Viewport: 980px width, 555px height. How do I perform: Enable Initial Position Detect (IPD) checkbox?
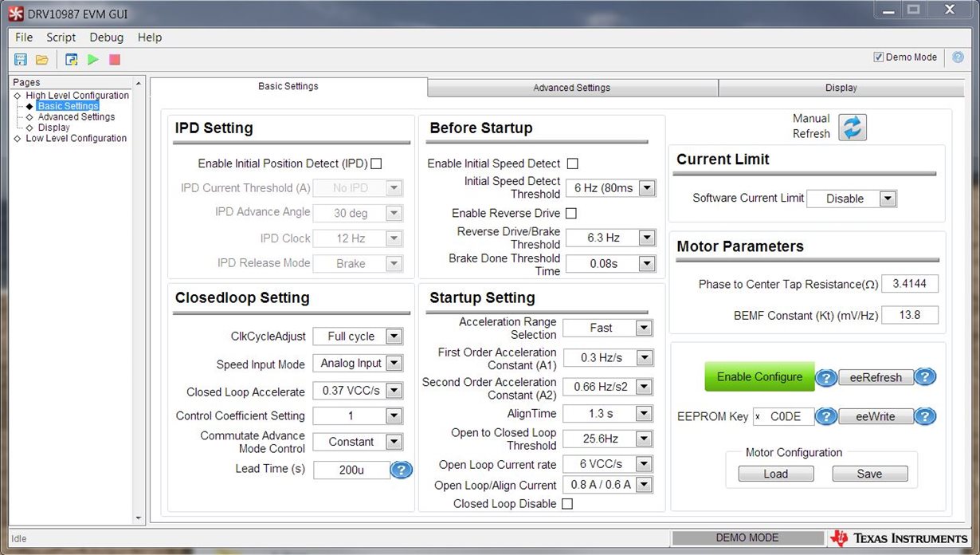click(376, 163)
